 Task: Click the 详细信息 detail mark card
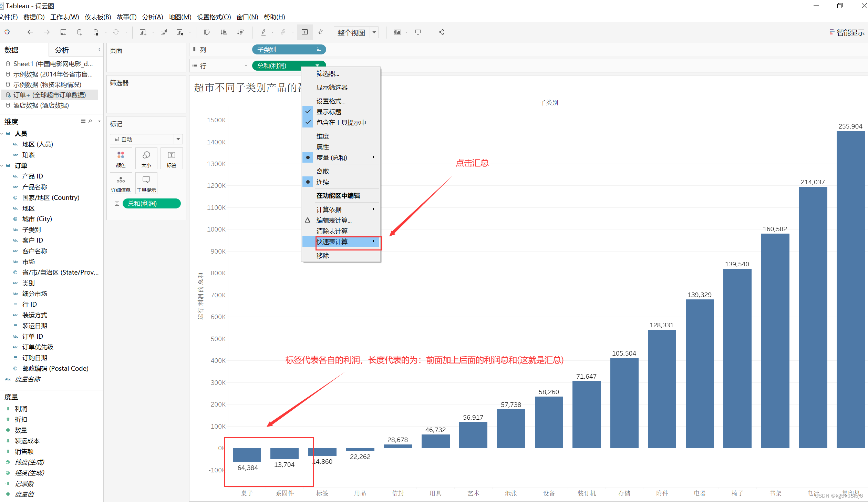coord(121,183)
